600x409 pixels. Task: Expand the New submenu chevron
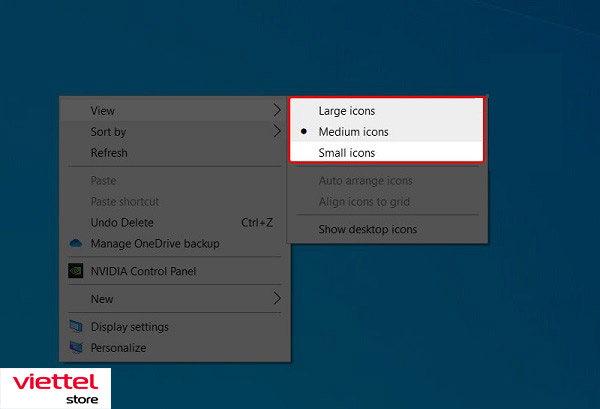click(278, 298)
